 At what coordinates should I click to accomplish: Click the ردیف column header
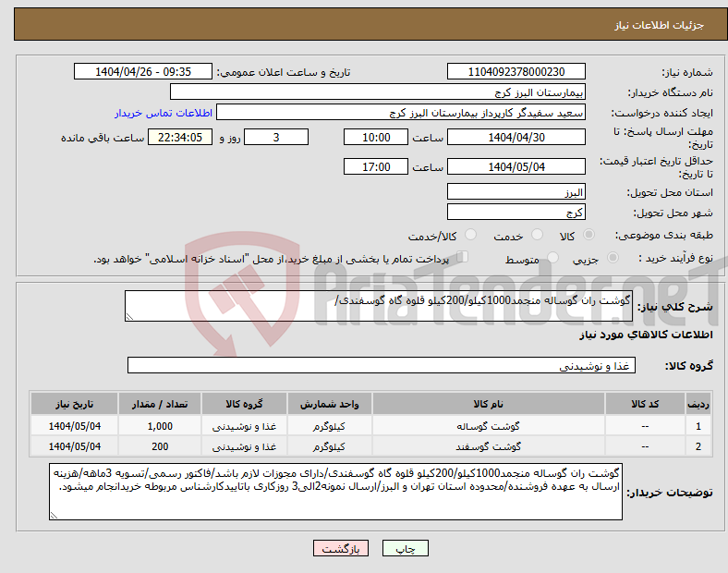pos(698,404)
